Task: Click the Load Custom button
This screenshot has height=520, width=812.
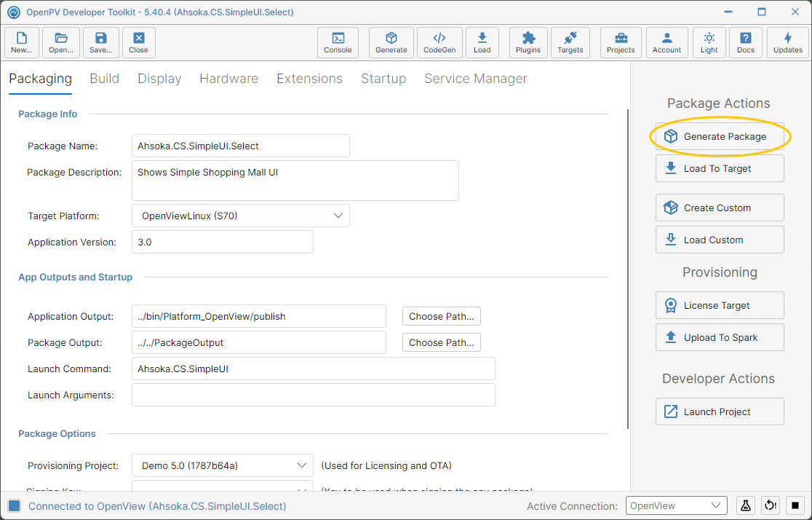Action: (720, 240)
